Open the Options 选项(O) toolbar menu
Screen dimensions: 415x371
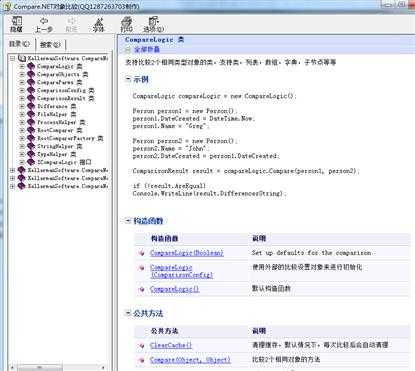point(153,25)
